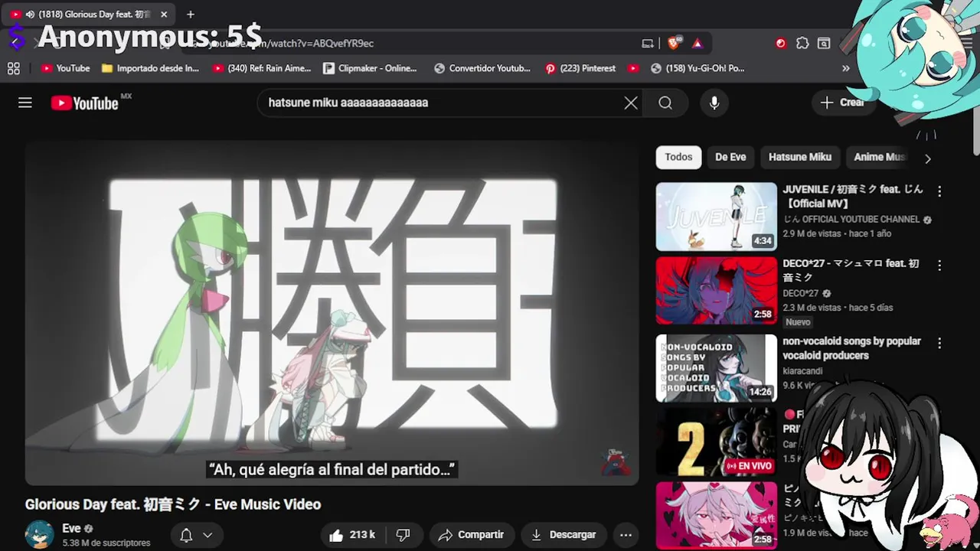The image size is (980, 551).
Task: Run the search with the magnifier button
Action: [665, 103]
